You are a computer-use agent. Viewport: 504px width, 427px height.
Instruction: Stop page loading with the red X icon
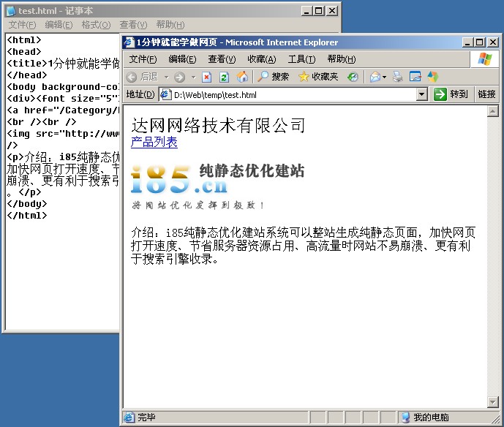pyautogui.click(x=206, y=77)
